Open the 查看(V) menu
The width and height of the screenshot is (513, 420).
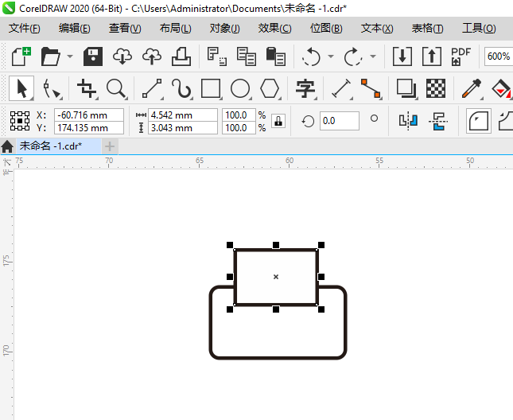[125, 29]
